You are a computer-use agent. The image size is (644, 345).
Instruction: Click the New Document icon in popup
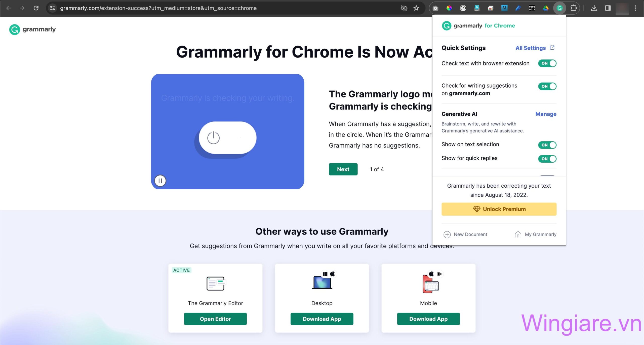(x=447, y=234)
